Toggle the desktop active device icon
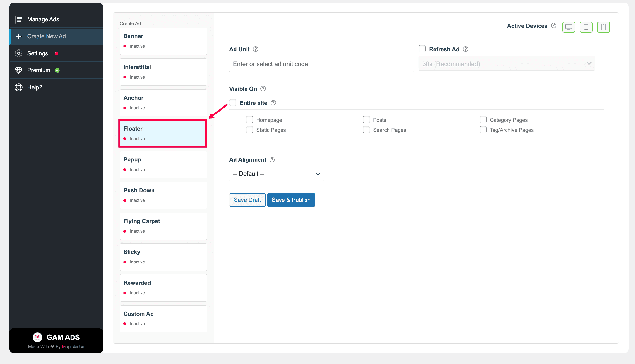The image size is (635, 364). point(568,27)
